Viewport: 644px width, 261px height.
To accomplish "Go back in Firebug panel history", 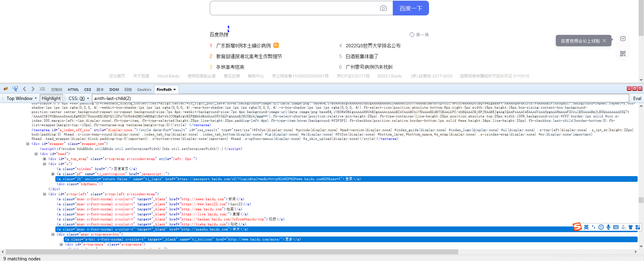I will pyautogui.click(x=24, y=89).
